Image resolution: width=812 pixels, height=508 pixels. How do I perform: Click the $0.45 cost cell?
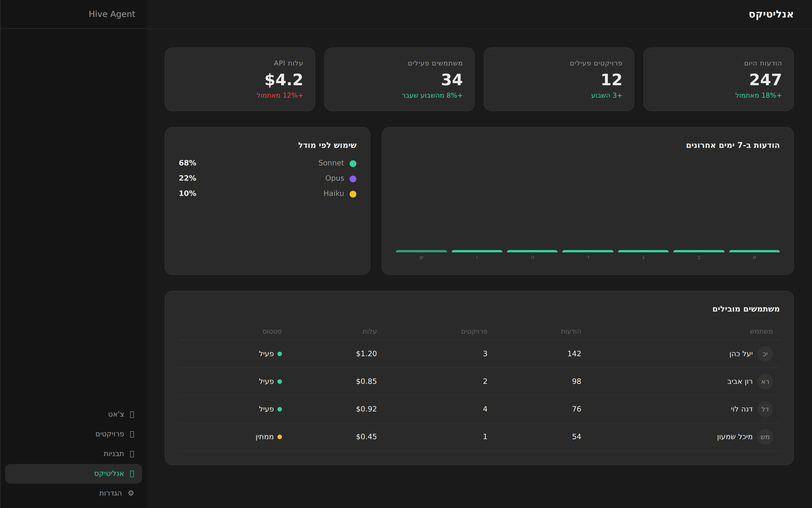point(367,437)
